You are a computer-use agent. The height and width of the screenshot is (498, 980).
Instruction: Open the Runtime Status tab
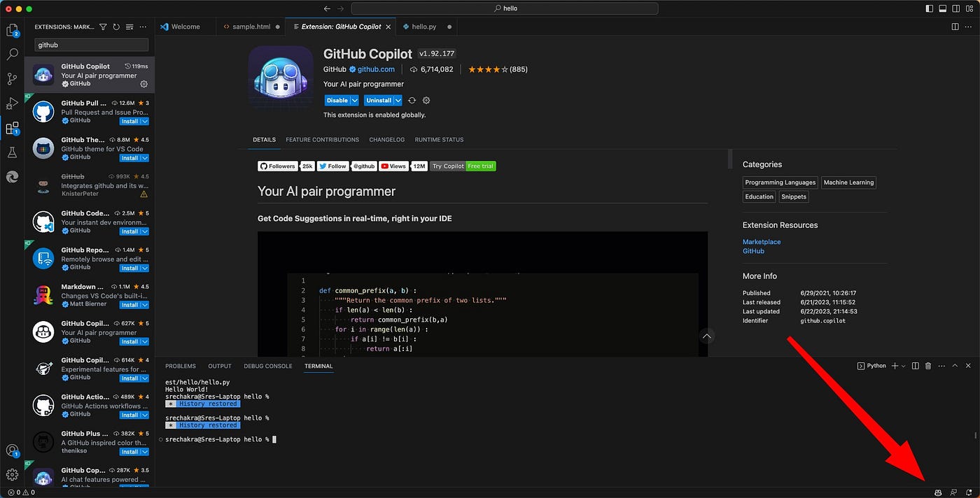click(x=439, y=140)
